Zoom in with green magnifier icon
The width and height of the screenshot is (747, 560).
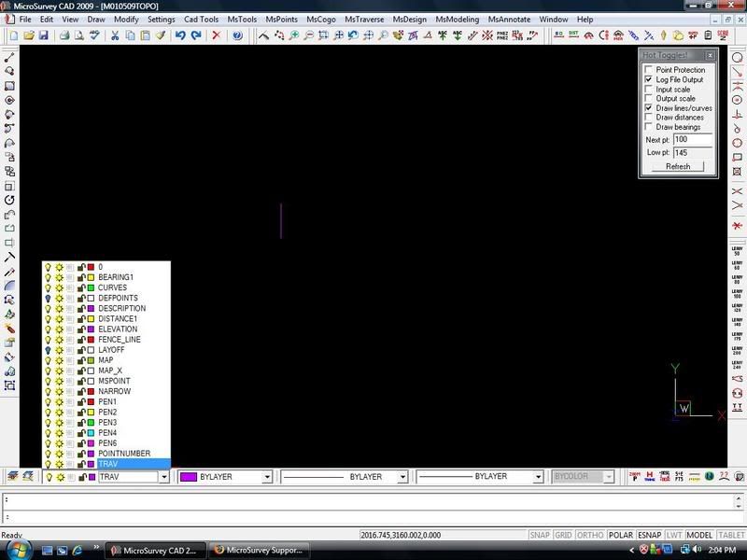pos(294,35)
